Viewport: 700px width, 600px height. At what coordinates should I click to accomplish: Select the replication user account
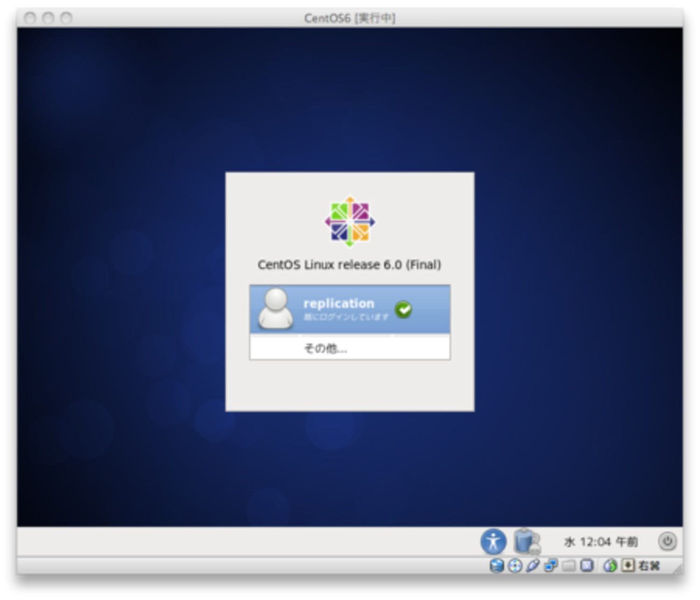click(349, 309)
